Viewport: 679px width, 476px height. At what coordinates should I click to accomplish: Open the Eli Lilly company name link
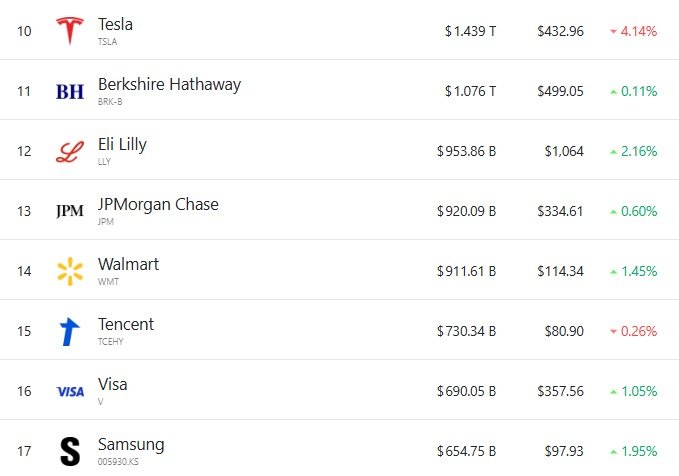(122, 144)
